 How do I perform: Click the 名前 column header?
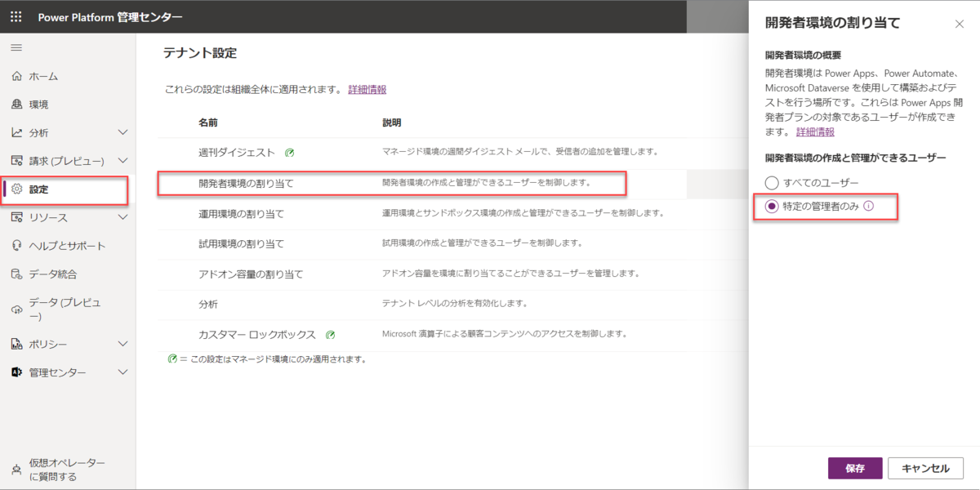(x=208, y=122)
